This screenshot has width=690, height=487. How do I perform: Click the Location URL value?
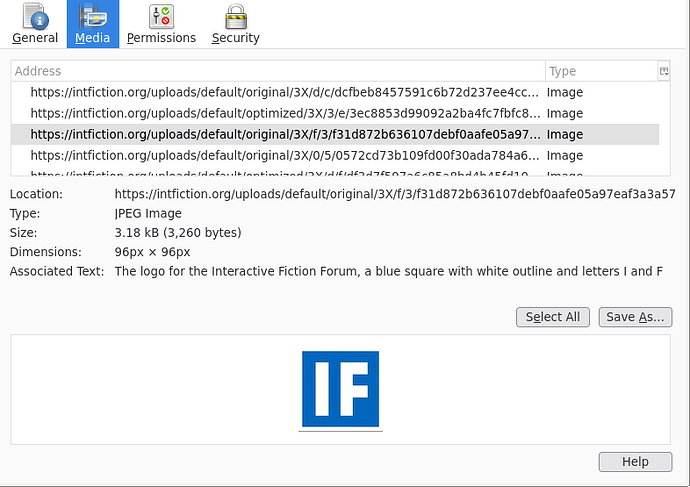point(395,194)
